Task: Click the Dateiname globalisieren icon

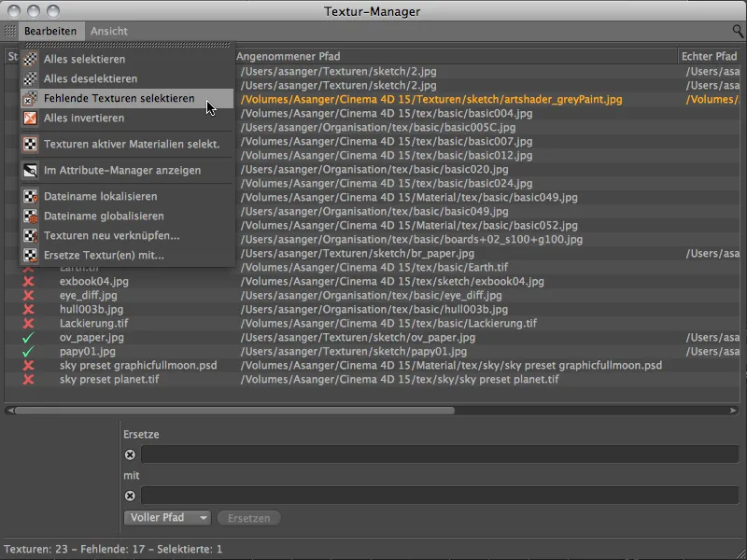Action: [x=30, y=217]
